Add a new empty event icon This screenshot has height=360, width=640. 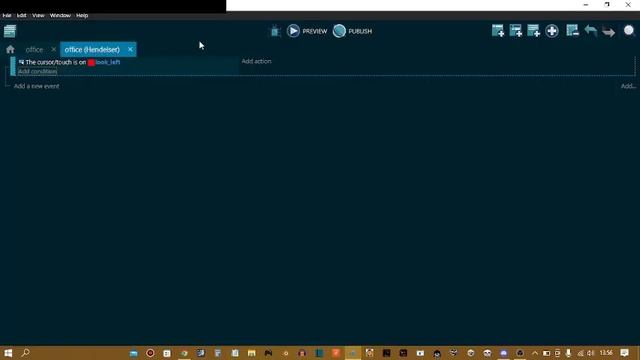coord(498,31)
